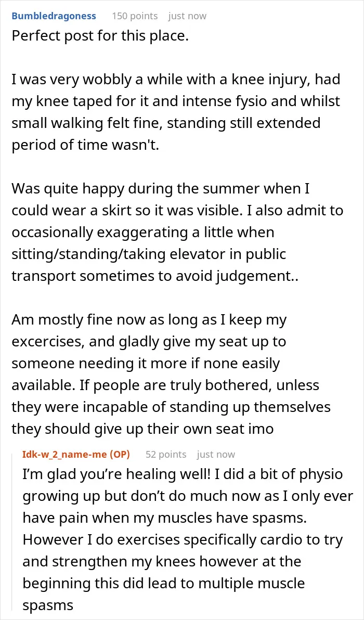Click timestamp beside 52 points

pyautogui.click(x=216, y=455)
